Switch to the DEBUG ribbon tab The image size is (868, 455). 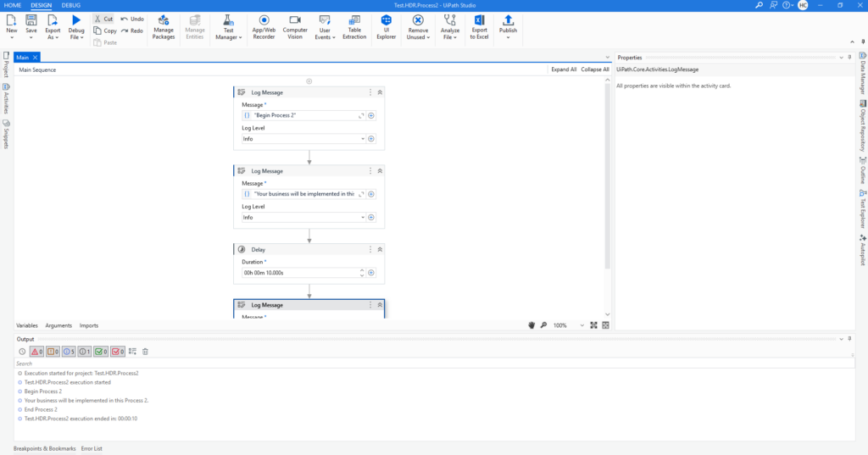coord(71,5)
